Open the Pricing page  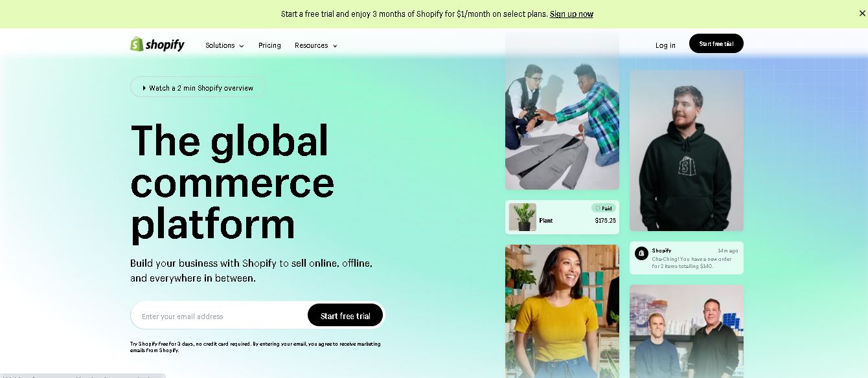point(269,45)
